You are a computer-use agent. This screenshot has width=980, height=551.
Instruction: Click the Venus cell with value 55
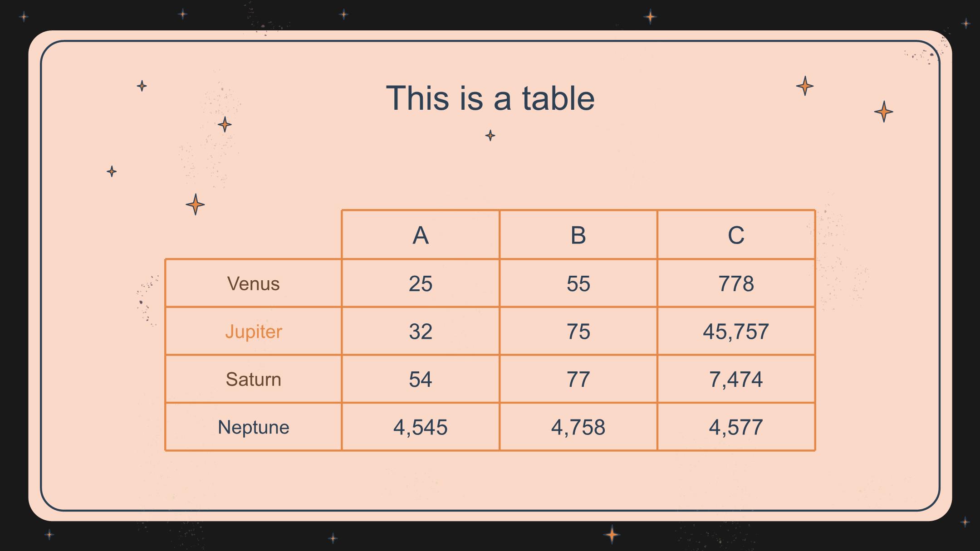(x=578, y=284)
